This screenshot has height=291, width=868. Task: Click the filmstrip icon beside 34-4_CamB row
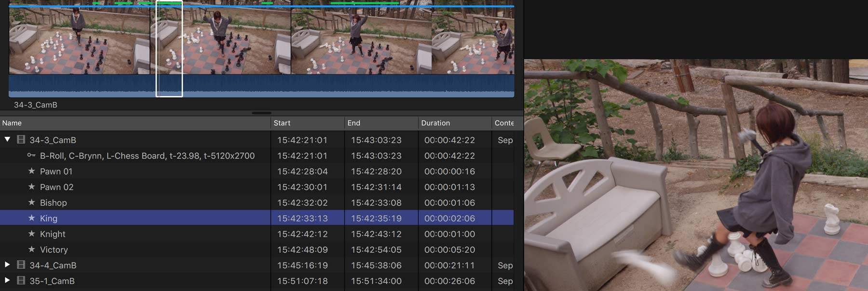pos(21,265)
